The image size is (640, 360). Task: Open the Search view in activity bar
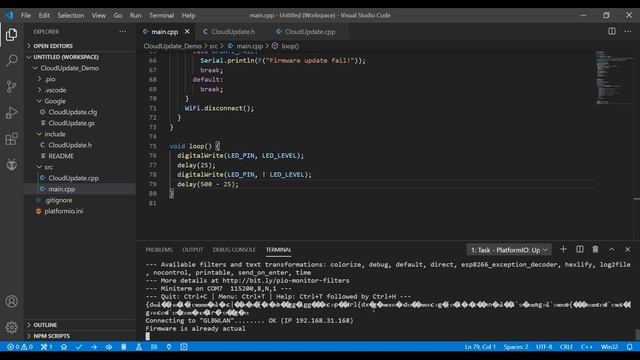11,60
